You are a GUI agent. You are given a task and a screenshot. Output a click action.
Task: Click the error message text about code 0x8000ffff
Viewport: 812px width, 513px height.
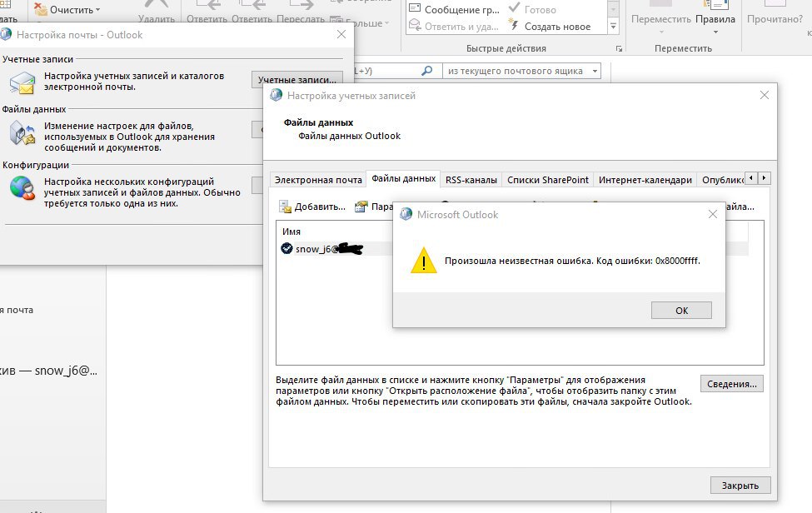pos(572,261)
